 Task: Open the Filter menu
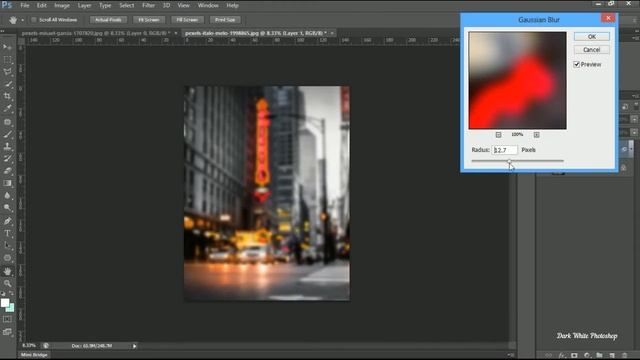pyautogui.click(x=149, y=5)
